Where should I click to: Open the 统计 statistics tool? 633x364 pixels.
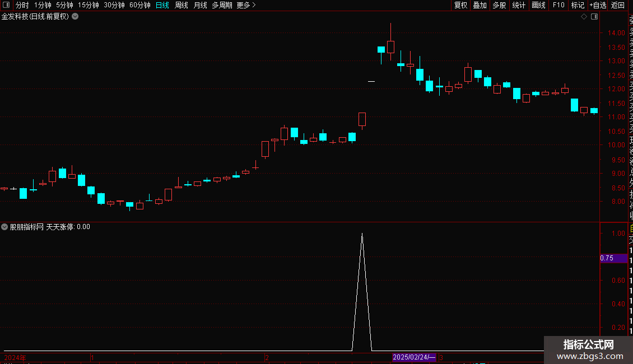tap(519, 5)
